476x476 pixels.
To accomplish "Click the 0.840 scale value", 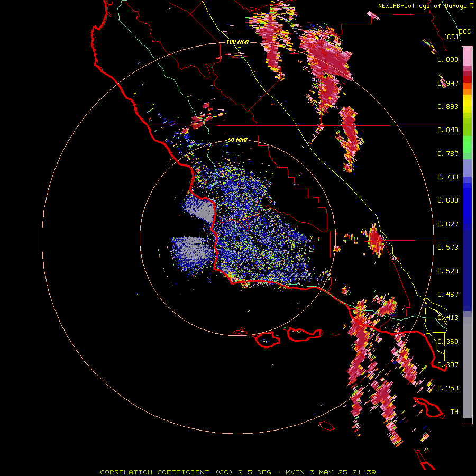I will pos(448,130).
